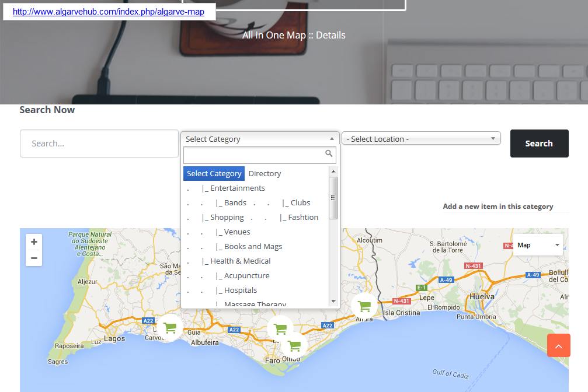
Task: Click the Search button
Action: [538, 143]
